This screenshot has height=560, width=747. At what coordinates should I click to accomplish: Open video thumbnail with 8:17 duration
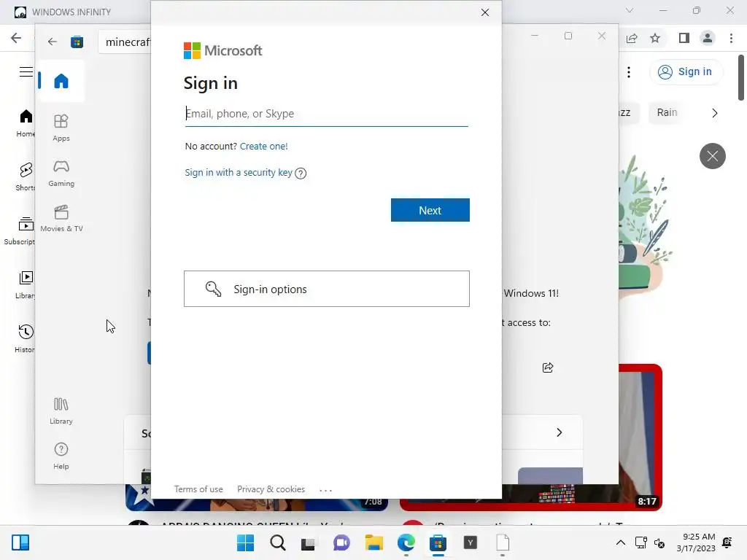click(640, 437)
